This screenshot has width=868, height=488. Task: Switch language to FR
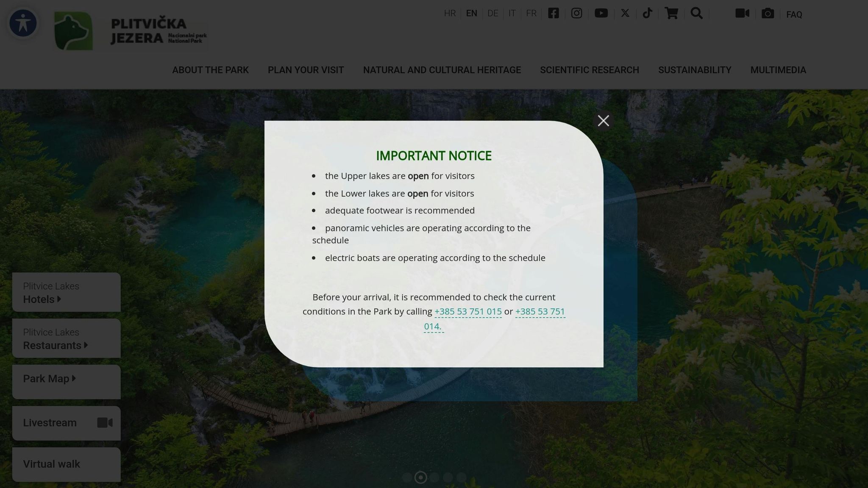point(531,14)
